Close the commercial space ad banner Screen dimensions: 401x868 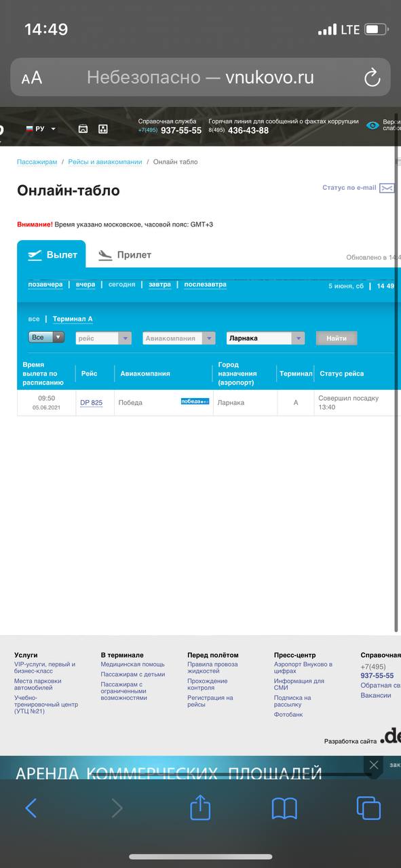coord(373,765)
